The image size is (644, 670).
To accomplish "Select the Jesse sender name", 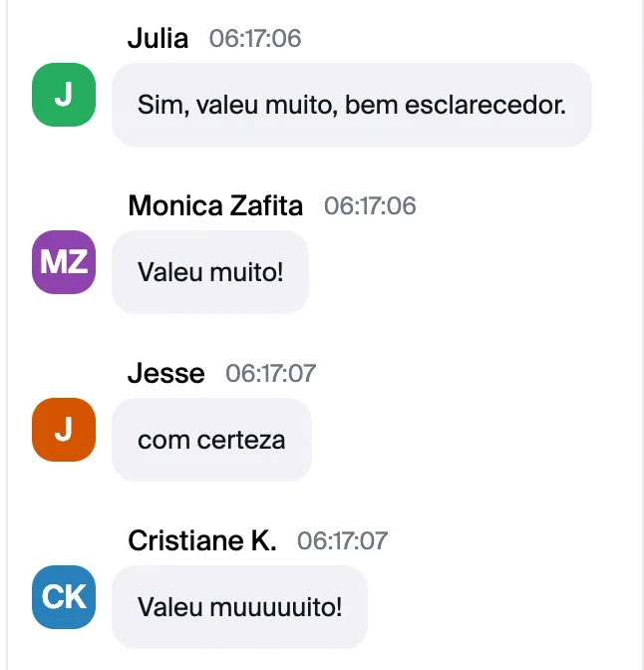I will [166, 373].
